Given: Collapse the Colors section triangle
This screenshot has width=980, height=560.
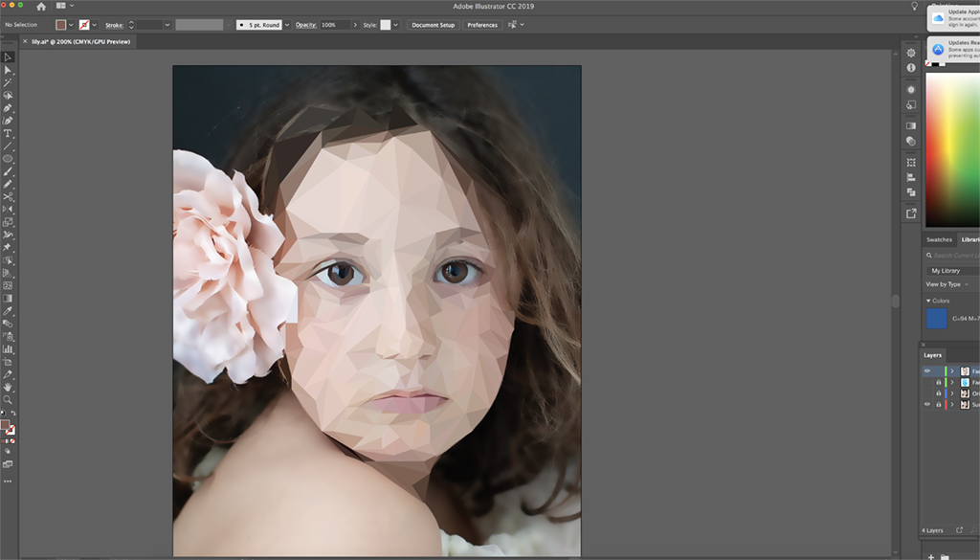Looking at the screenshot, I should pos(928,301).
